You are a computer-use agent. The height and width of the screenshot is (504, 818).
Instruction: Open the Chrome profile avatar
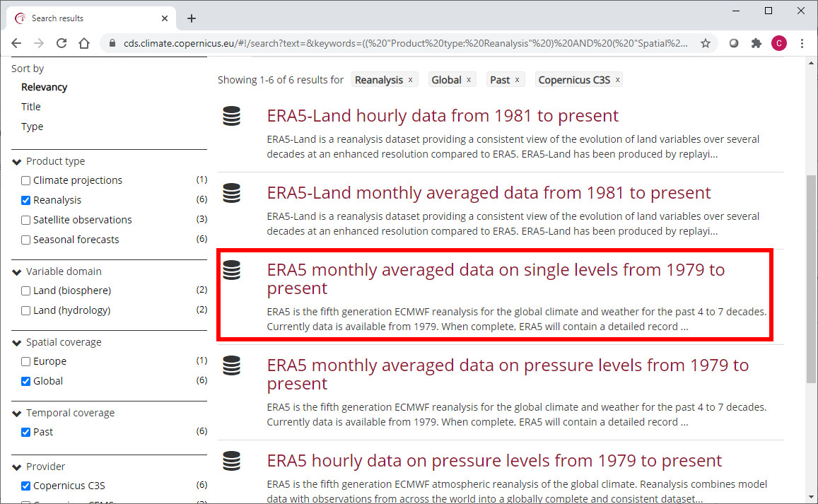[x=779, y=43]
